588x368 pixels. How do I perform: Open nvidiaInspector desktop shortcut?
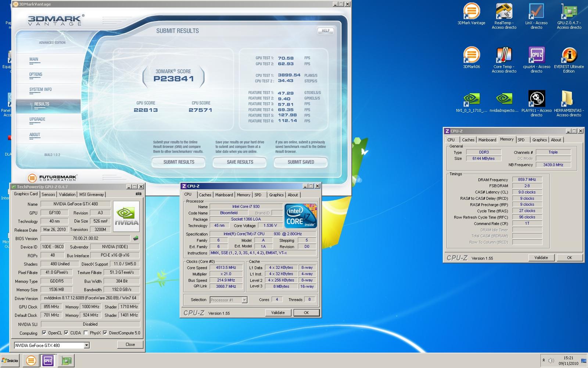504,102
